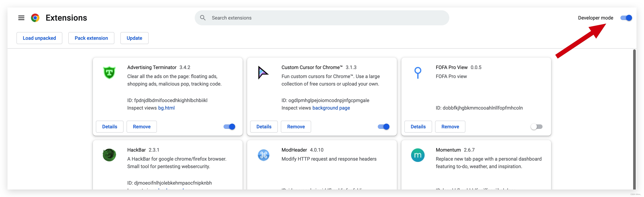This screenshot has height=197, width=644.
Task: Click the Developer mode label
Action: coord(595,18)
